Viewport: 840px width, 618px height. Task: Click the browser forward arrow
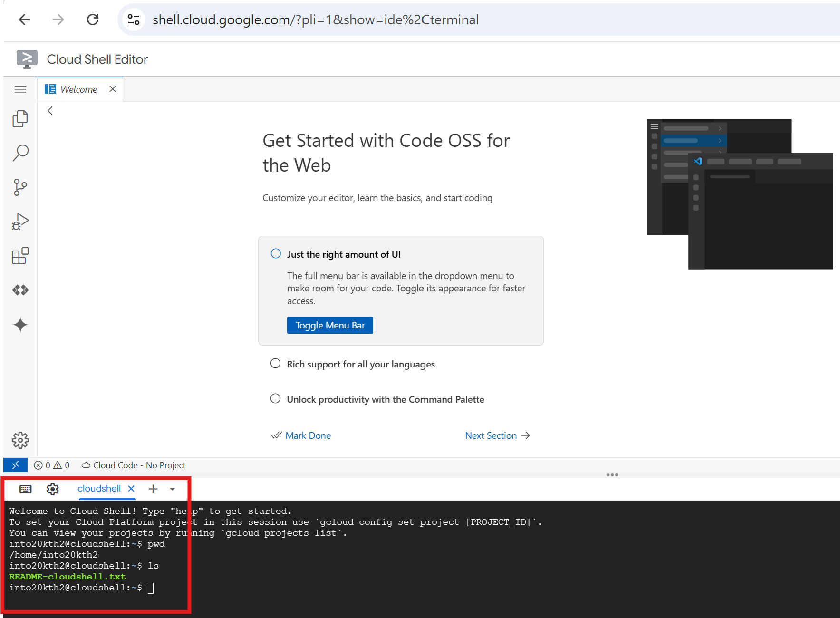[58, 19]
